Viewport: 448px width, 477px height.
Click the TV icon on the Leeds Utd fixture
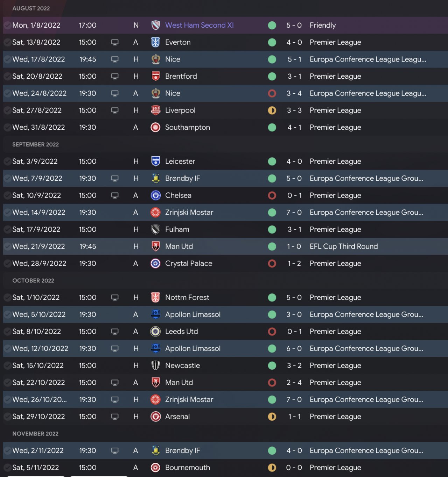point(115,332)
